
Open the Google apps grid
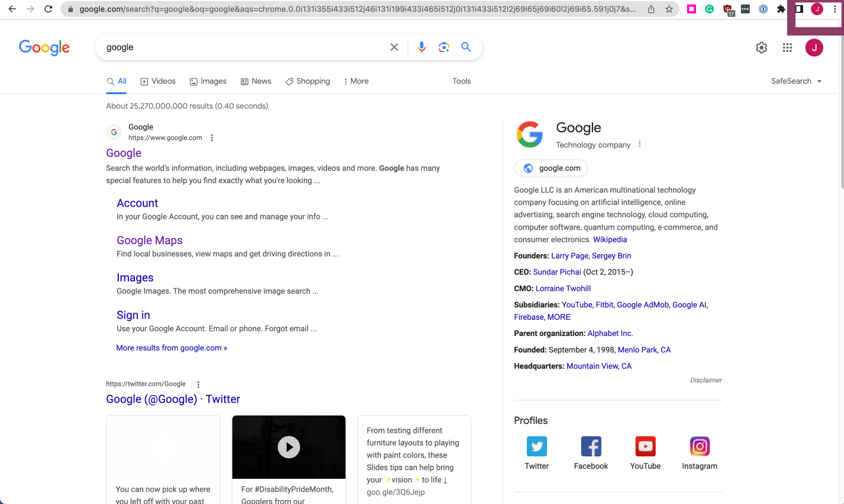(x=787, y=48)
